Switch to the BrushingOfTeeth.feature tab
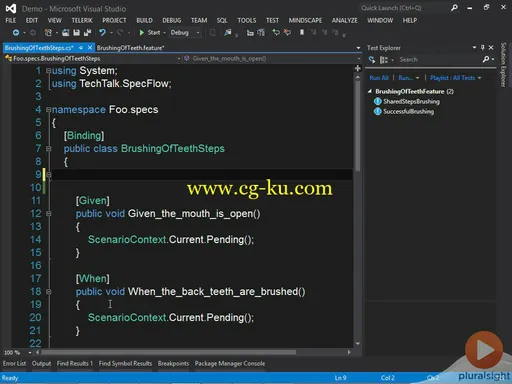The image size is (512, 384). point(130,48)
